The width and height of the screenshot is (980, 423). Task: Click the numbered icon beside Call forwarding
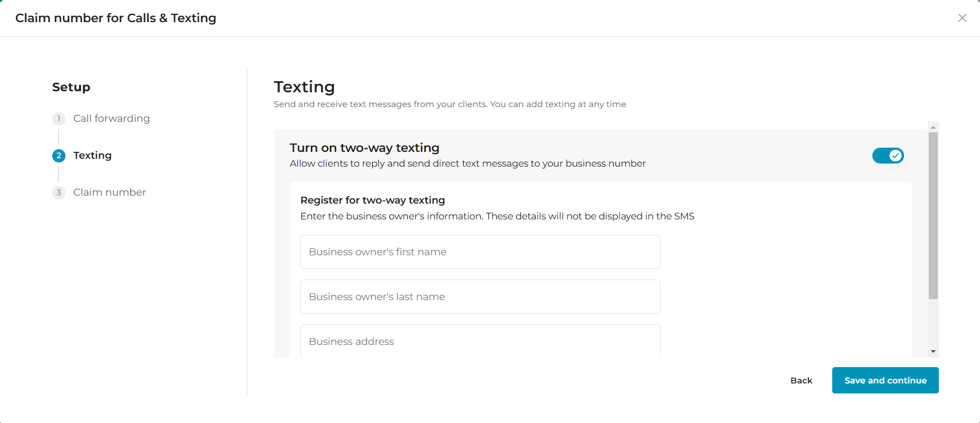(x=59, y=119)
